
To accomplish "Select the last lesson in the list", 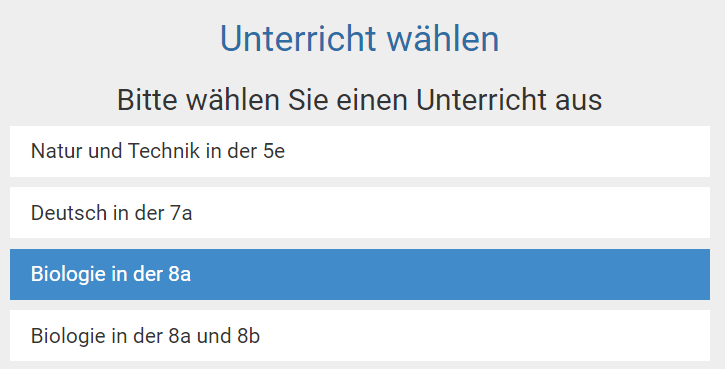I will point(360,336).
